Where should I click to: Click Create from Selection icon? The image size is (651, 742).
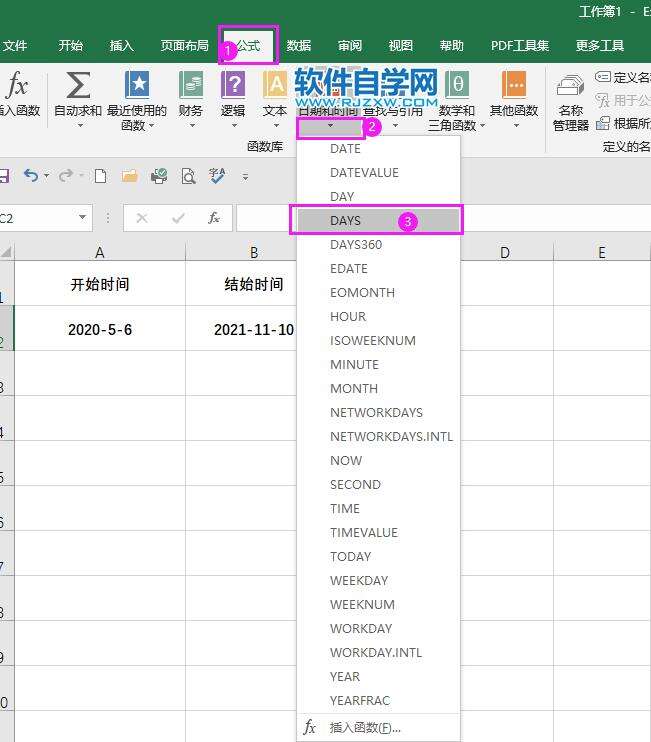603,124
